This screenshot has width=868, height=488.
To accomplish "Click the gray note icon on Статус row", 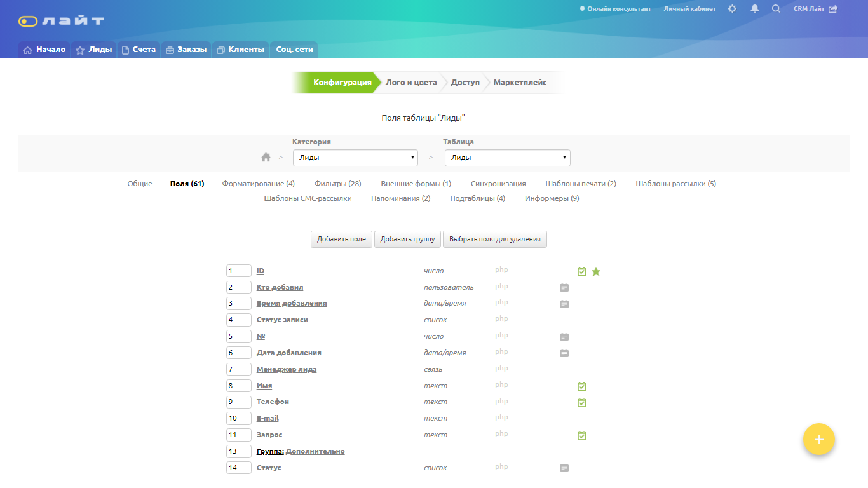I will click(x=564, y=468).
